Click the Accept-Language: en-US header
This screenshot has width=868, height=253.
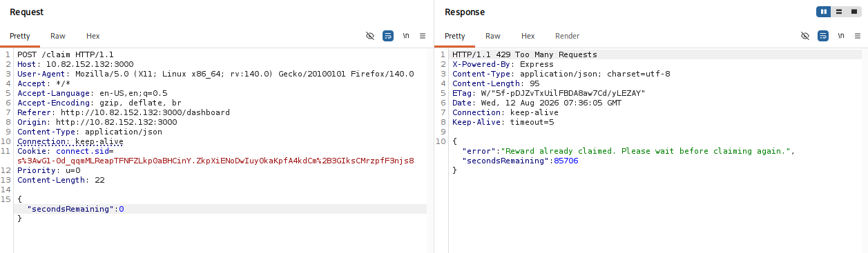coord(93,93)
